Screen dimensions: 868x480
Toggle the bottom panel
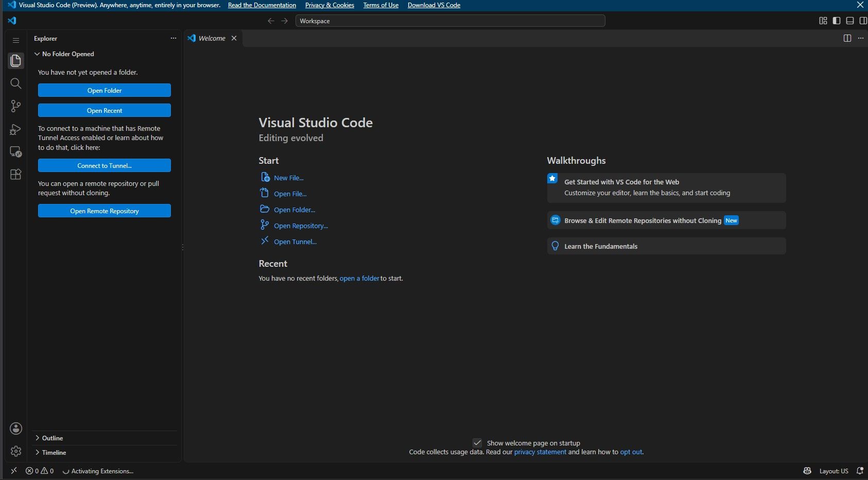(x=850, y=21)
